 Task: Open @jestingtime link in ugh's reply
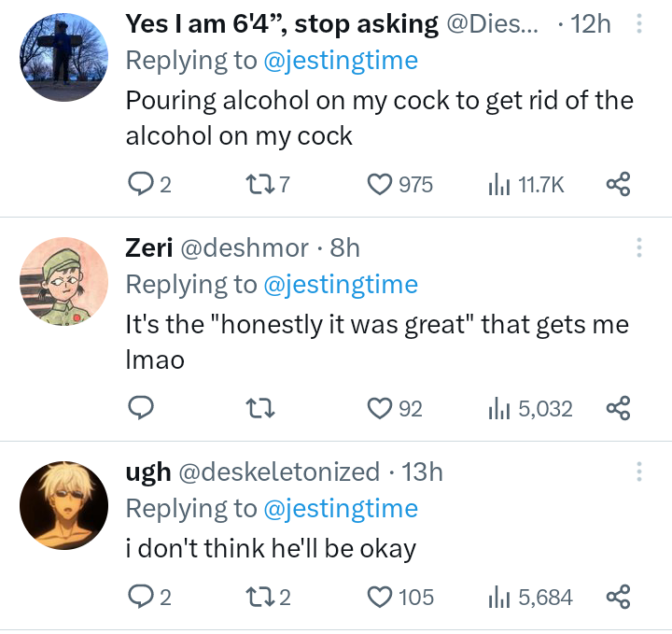pyautogui.click(x=341, y=508)
